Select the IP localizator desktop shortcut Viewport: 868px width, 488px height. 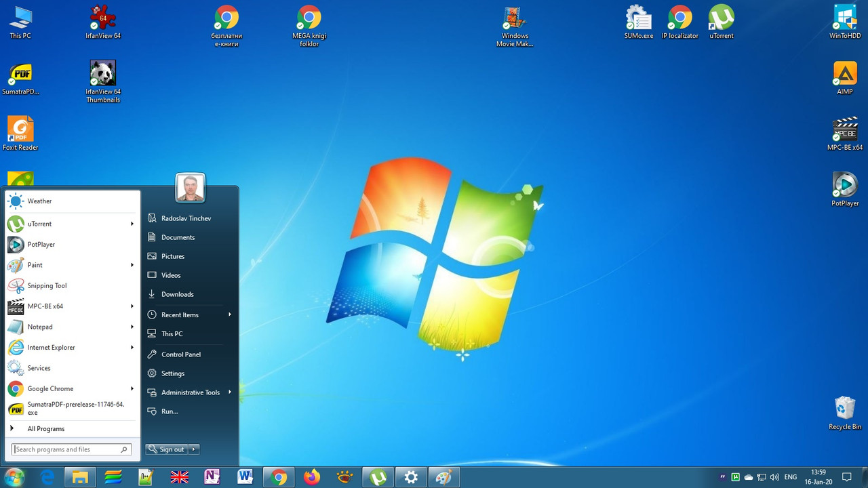click(x=680, y=22)
